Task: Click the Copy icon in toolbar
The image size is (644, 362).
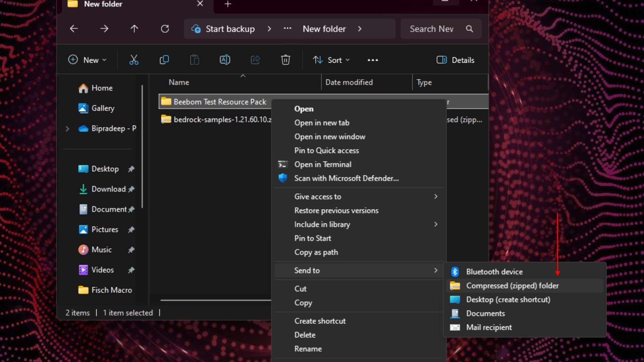Action: 164,60
